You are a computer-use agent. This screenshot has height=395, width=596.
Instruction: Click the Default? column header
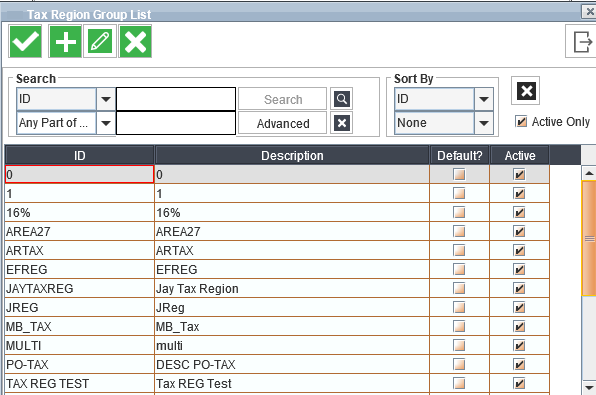tap(460, 155)
